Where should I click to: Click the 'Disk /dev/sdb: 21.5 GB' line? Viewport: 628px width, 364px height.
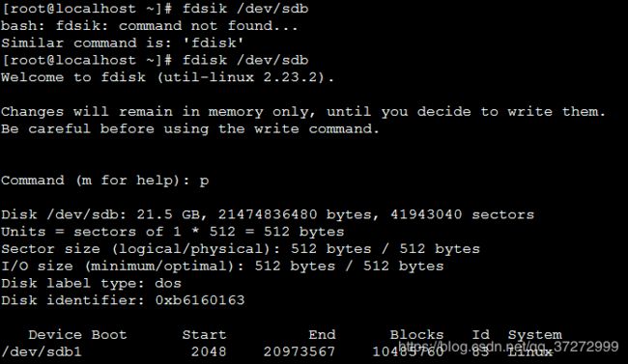coord(268,214)
